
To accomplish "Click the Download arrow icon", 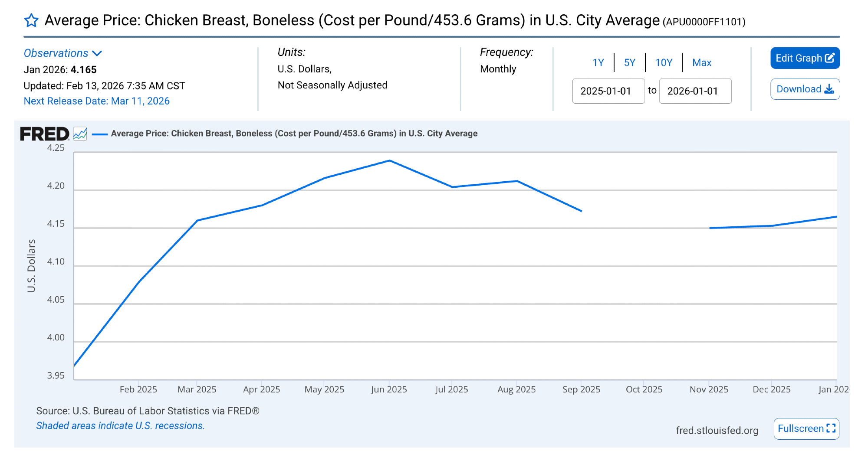I will (x=829, y=89).
